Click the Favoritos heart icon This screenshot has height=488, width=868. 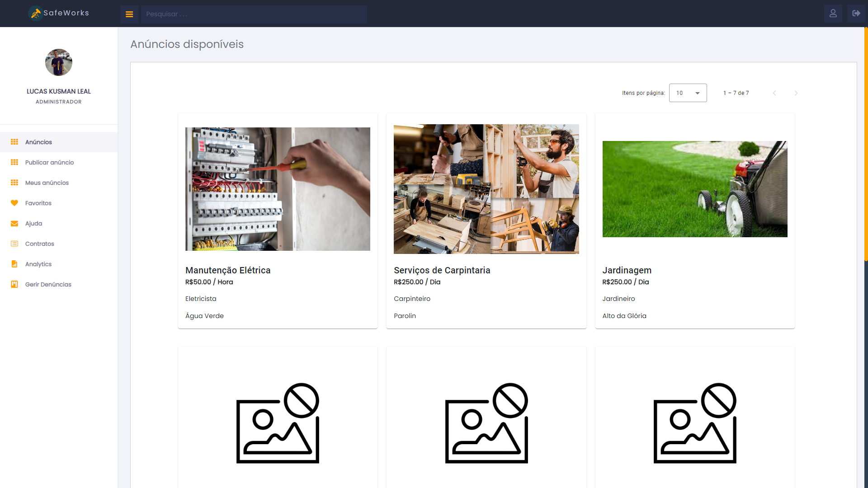pos(14,203)
